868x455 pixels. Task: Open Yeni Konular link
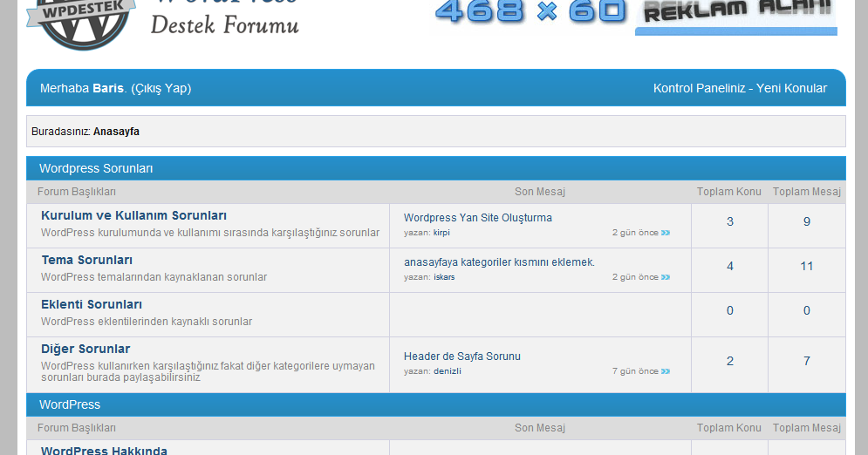tap(791, 88)
